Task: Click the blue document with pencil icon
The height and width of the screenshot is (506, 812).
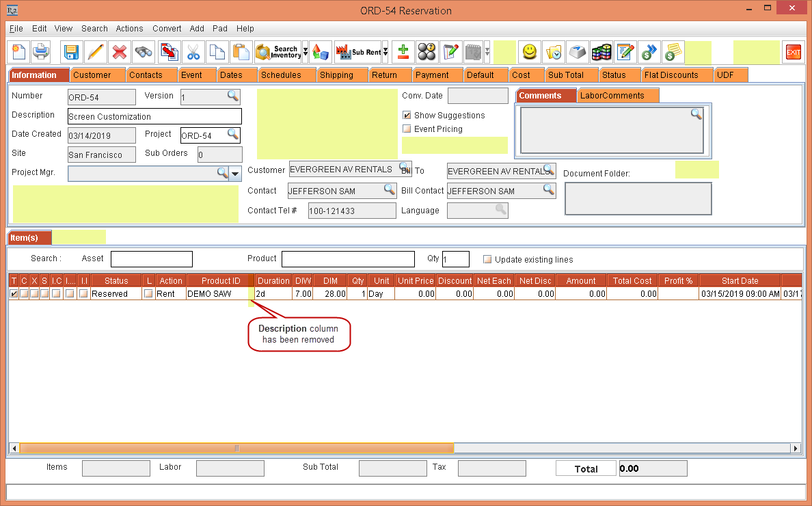Action: [x=625, y=52]
